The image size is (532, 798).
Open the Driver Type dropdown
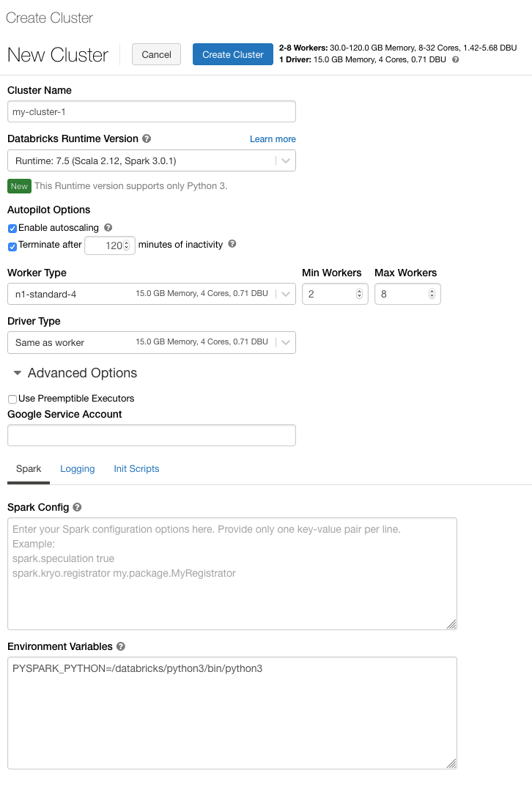[152, 342]
